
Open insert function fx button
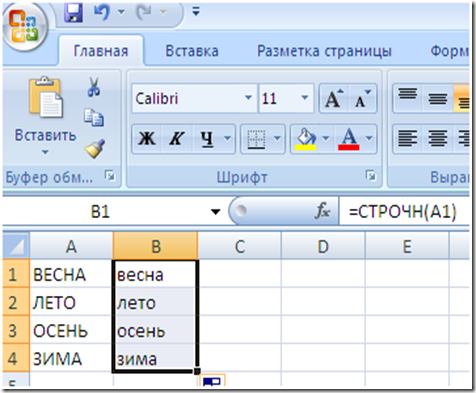[x=323, y=211]
